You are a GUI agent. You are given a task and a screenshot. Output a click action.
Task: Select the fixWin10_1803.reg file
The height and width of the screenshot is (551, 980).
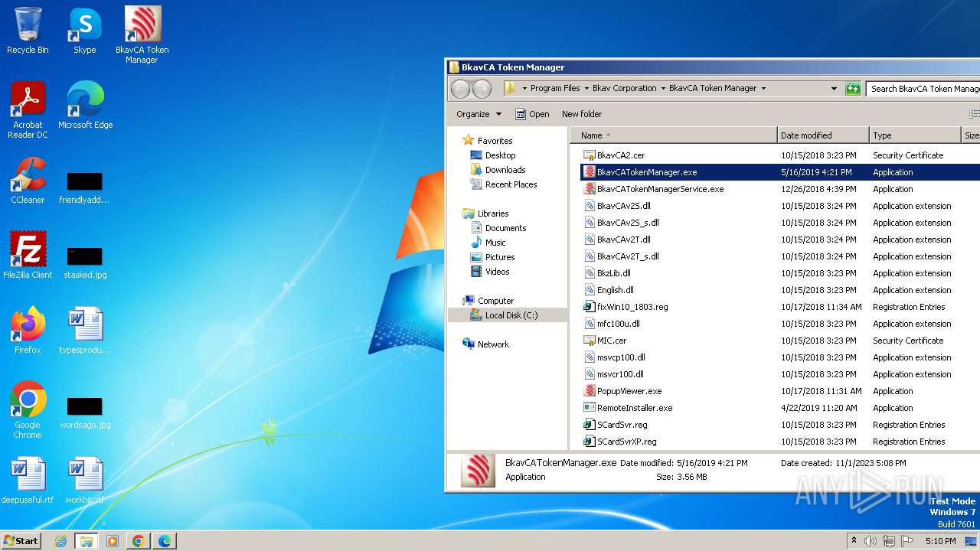point(632,307)
